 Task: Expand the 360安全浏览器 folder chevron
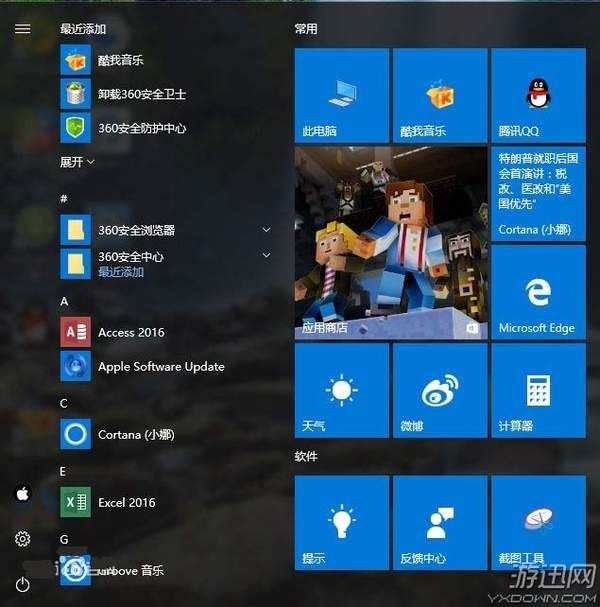266,230
